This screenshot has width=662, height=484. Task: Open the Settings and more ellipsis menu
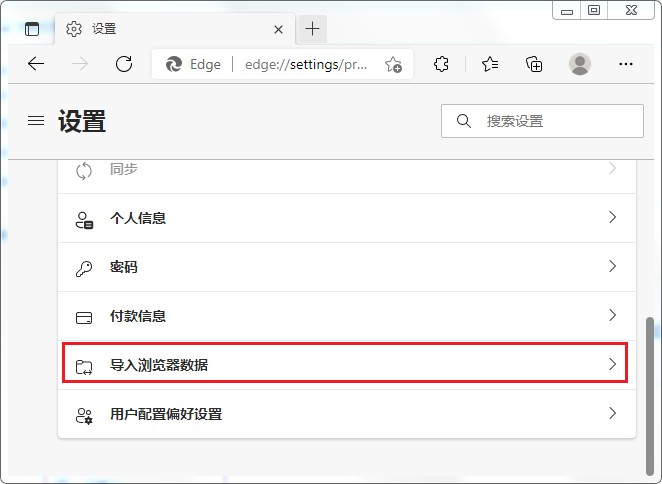(x=626, y=64)
